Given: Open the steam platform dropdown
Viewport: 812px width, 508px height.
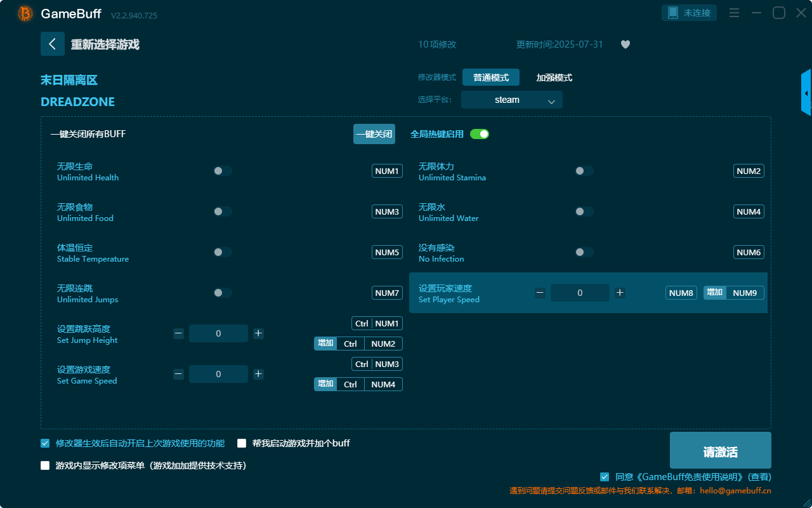Looking at the screenshot, I should click(511, 100).
